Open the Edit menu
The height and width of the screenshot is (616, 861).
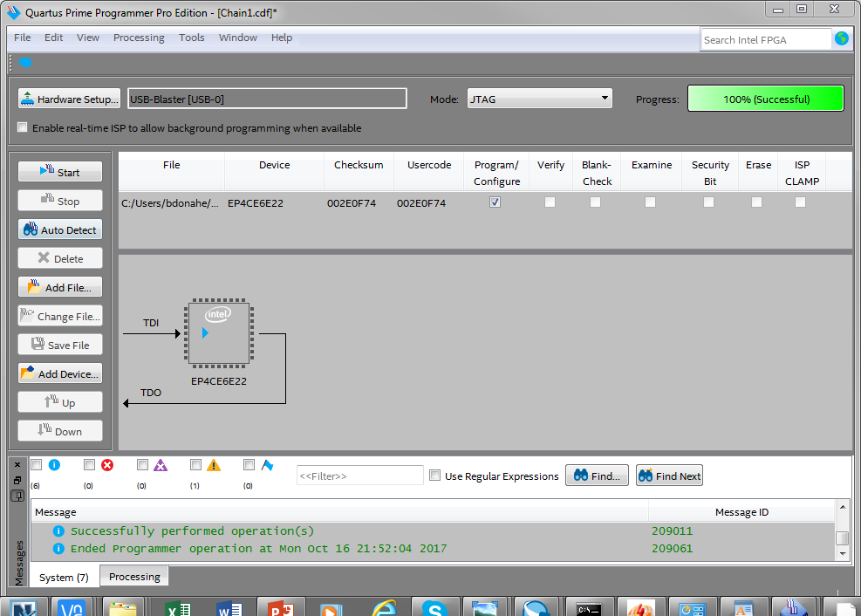(x=54, y=38)
